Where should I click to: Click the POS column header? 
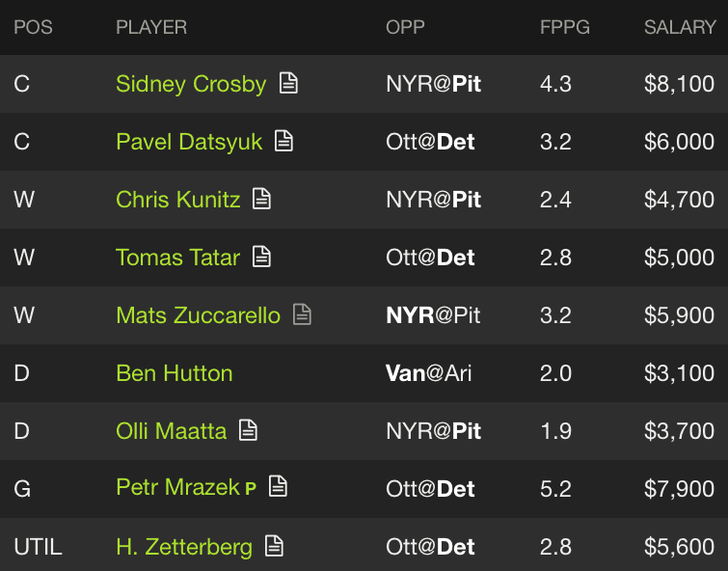pos(33,27)
